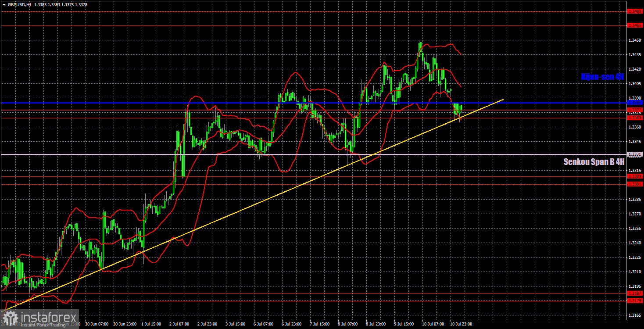Click the Kijun-sen 4H line label

[602, 76]
